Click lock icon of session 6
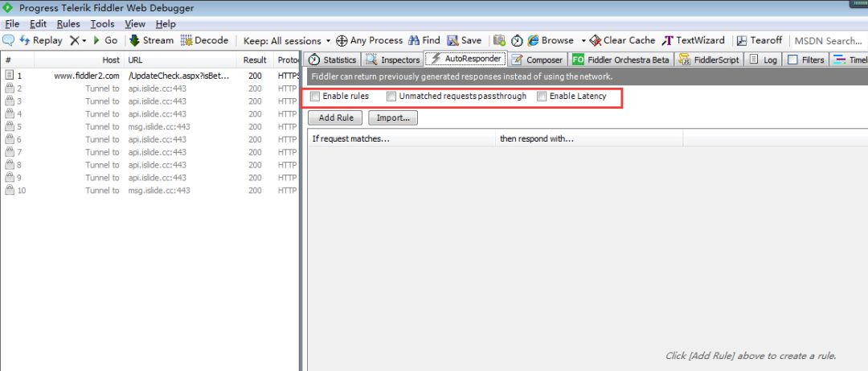The width and height of the screenshot is (868, 371). (x=9, y=139)
